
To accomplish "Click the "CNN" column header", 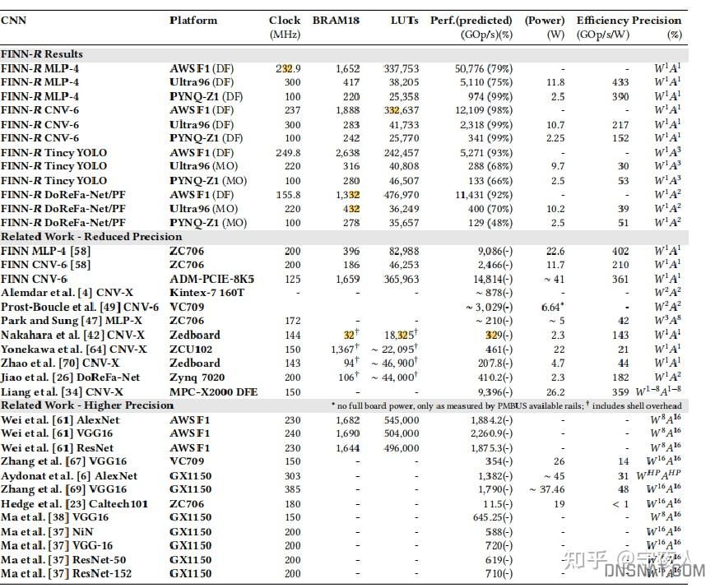I will coord(14,21).
